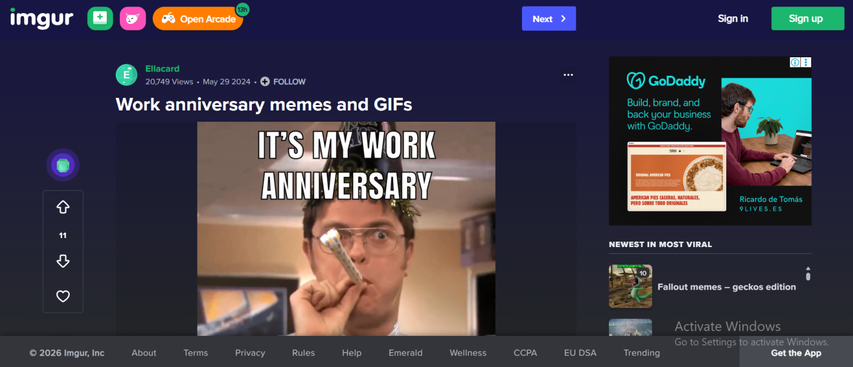
Task: Open Emerald in the footer
Action: [405, 353]
